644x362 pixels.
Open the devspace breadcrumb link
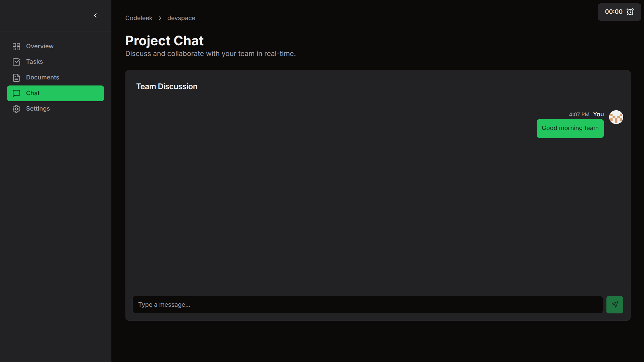pos(181,18)
